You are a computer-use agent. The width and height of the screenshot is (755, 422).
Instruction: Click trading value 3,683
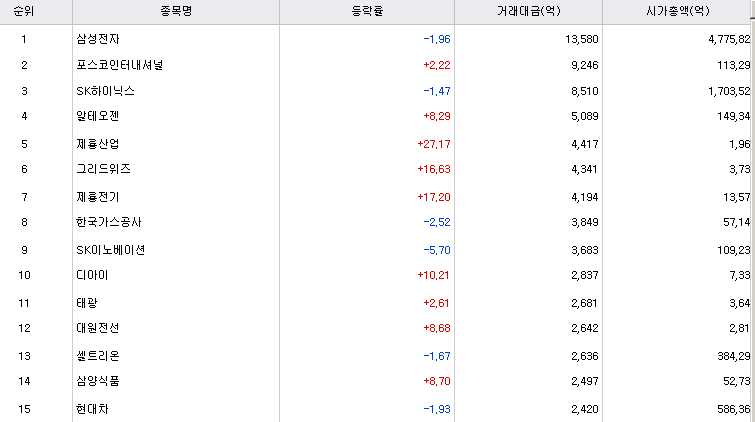tap(585, 250)
